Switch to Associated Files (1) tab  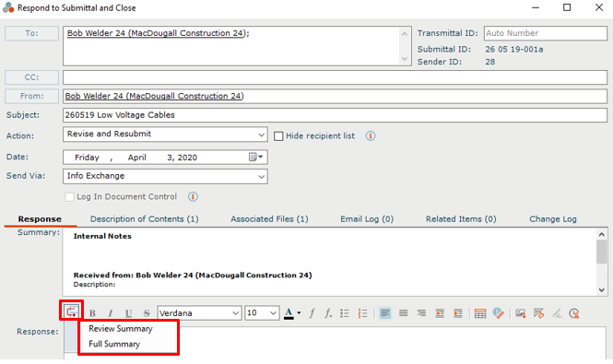(x=269, y=219)
